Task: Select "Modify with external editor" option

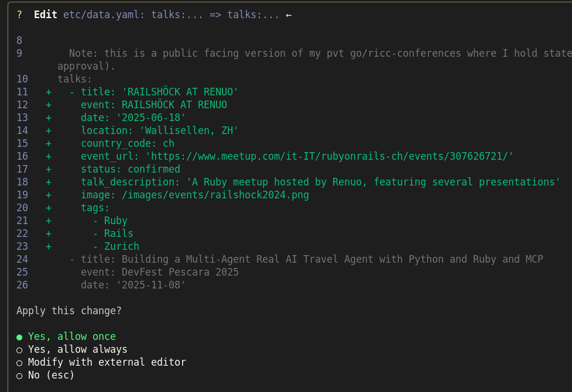Action: 107,362
